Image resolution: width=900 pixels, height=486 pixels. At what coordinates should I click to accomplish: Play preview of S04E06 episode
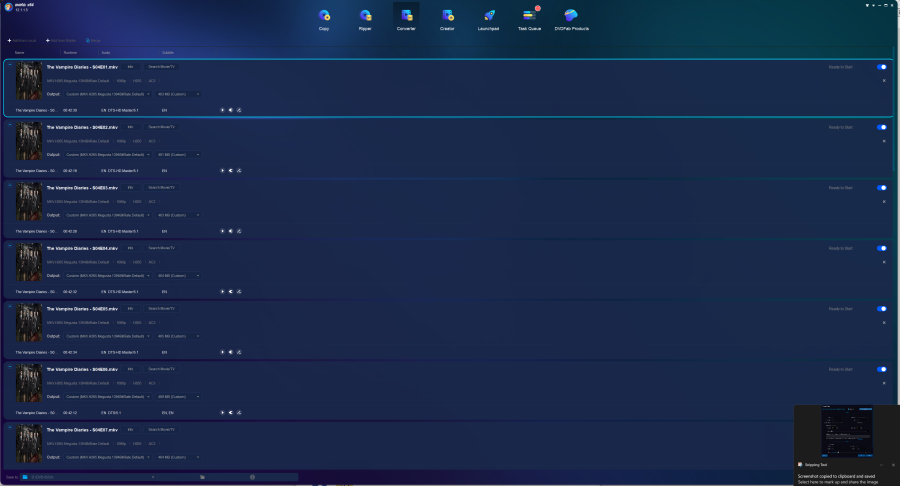(223, 413)
